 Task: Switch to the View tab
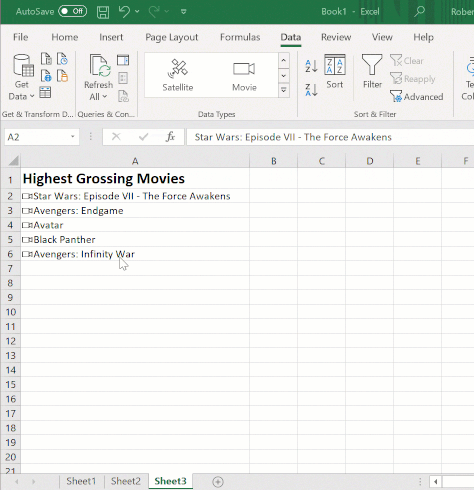[382, 37]
